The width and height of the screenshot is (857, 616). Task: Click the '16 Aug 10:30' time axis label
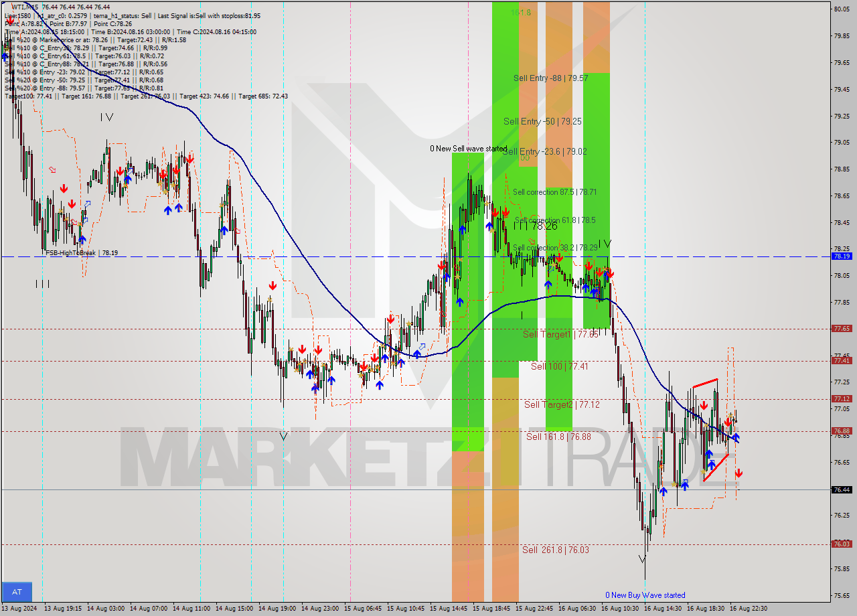pyautogui.click(x=621, y=609)
